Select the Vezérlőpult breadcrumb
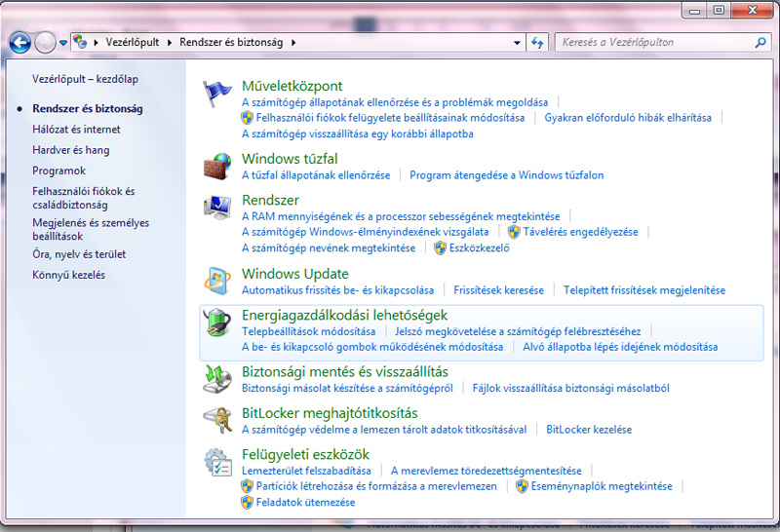The width and height of the screenshot is (780, 532). (x=133, y=42)
